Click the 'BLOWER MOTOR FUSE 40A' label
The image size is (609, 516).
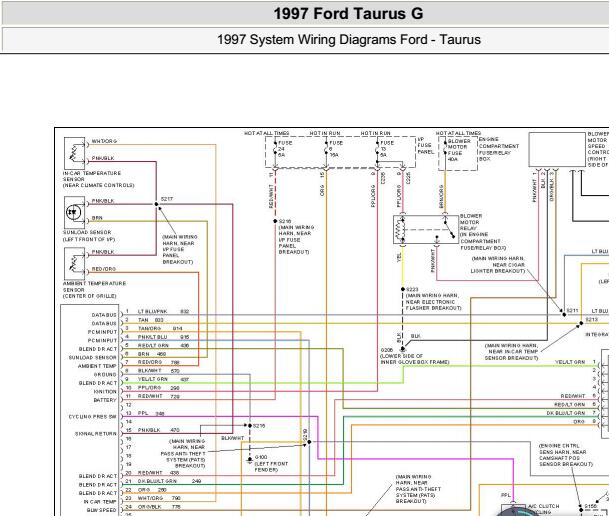tap(459, 150)
